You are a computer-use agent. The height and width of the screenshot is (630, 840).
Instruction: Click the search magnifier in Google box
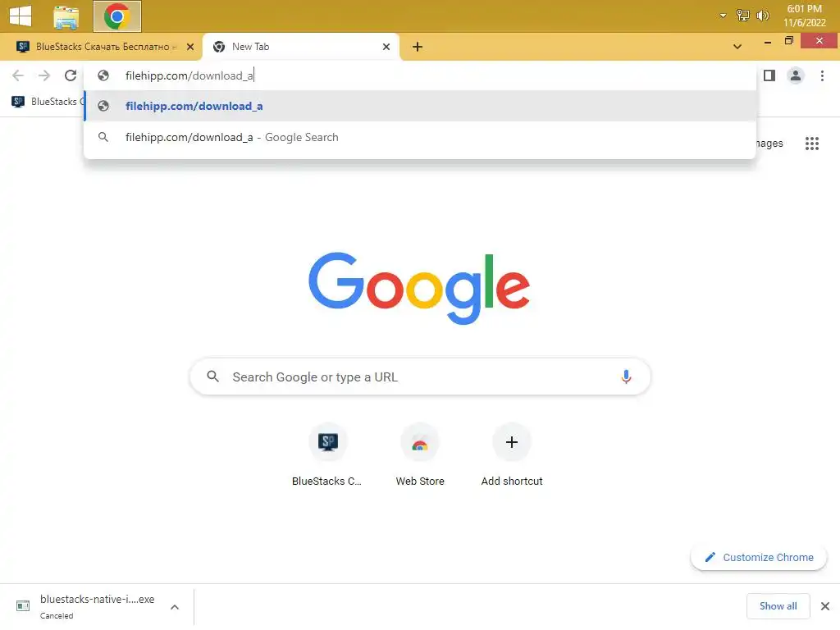(212, 377)
